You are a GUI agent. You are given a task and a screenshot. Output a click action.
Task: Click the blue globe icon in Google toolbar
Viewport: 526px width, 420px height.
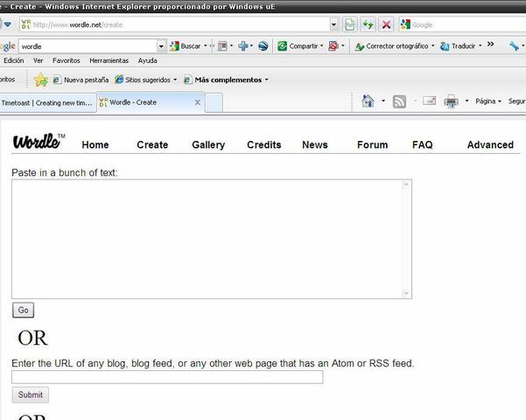coord(263,46)
